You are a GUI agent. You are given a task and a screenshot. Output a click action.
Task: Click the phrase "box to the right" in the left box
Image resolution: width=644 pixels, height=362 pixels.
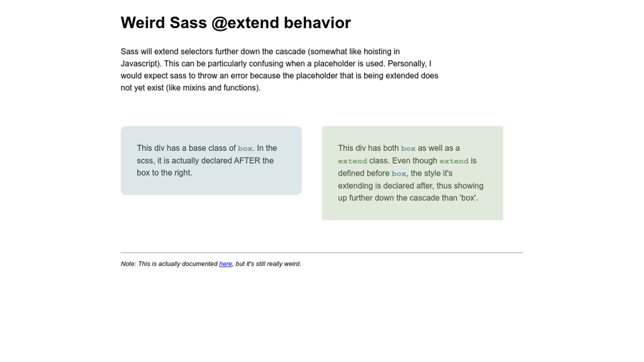pyautogui.click(x=164, y=173)
